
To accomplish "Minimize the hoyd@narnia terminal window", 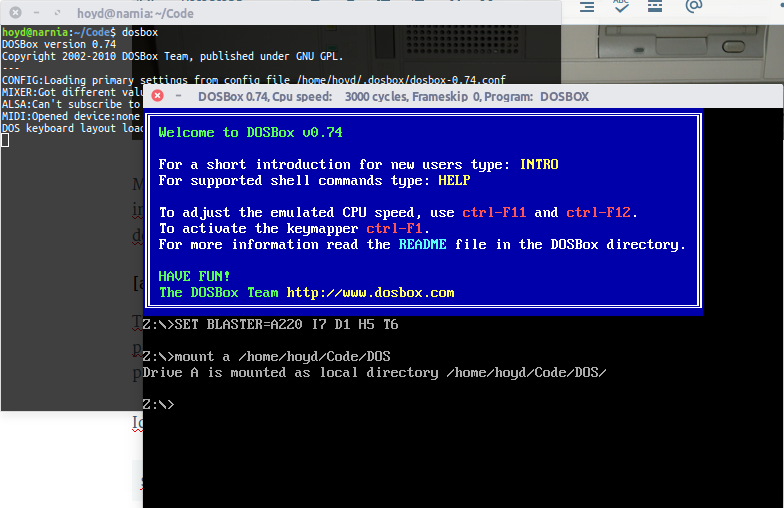I will click(36, 12).
